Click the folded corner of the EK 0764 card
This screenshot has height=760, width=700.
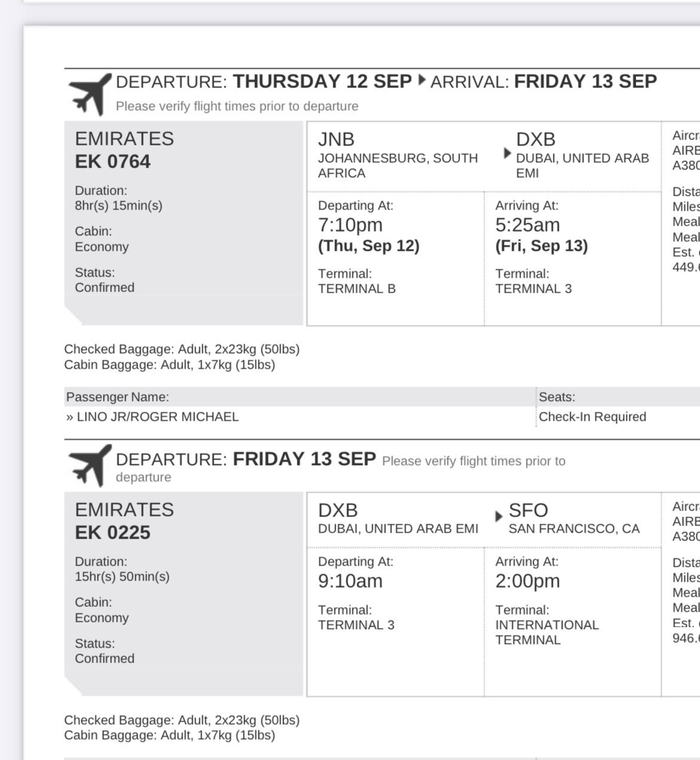(x=73, y=315)
